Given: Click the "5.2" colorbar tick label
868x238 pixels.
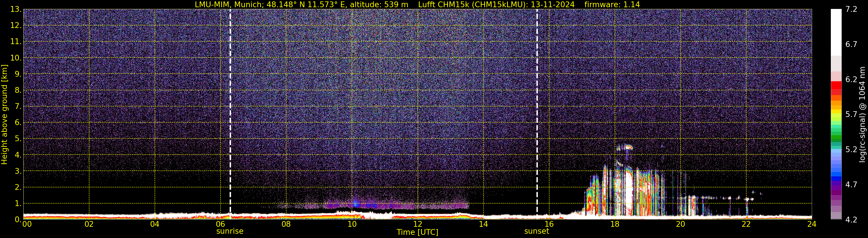Looking at the screenshot, I should [851, 150].
